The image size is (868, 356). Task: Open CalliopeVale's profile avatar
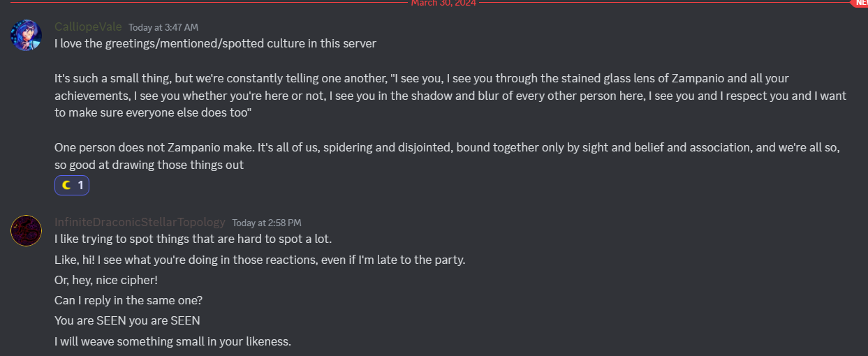[x=27, y=35]
